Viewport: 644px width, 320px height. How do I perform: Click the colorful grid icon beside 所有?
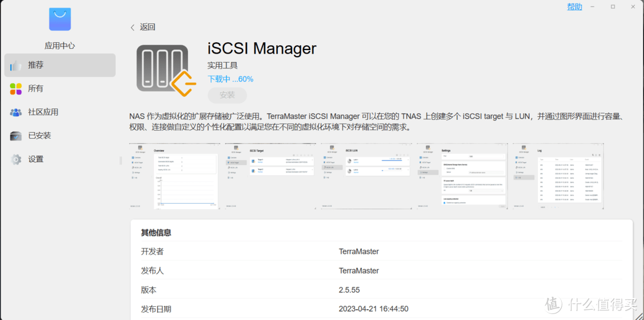pos(16,89)
